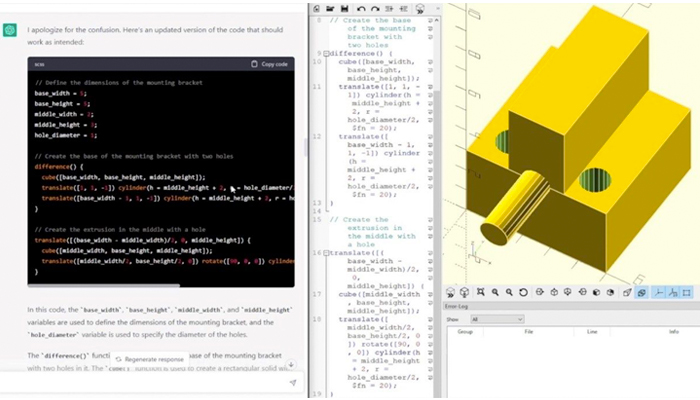Click 'hole_diameter' variable line in chat code
This screenshot has width=700, height=400.
(x=66, y=135)
